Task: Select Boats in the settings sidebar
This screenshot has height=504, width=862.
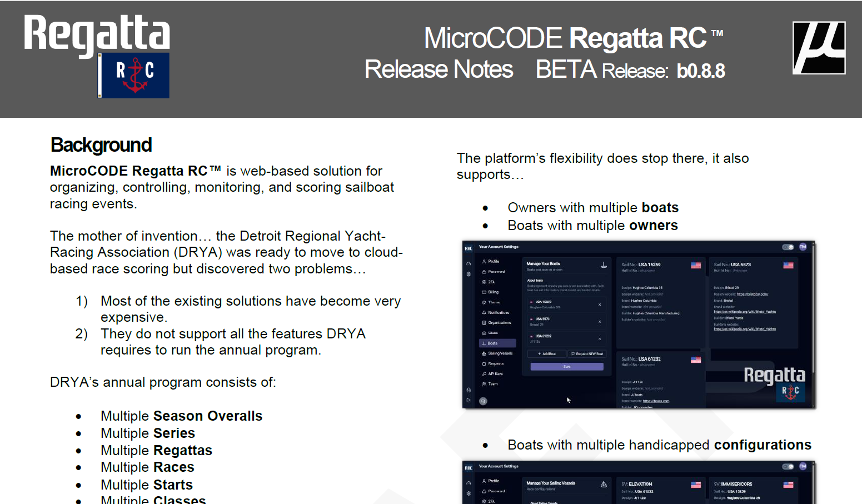Action: 492,343
